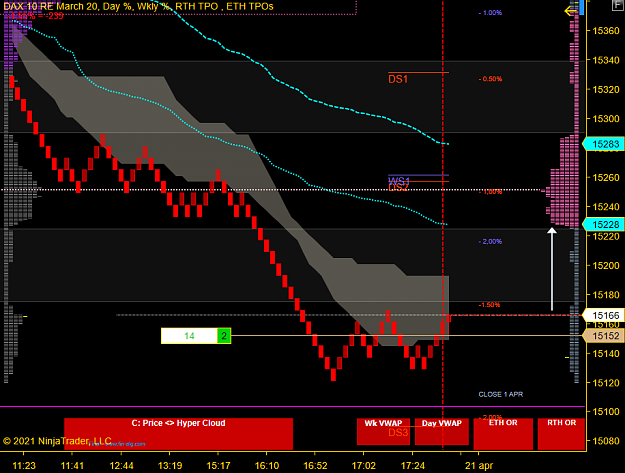
Task: Click the WS1 pivot level label
Action: [x=399, y=181]
